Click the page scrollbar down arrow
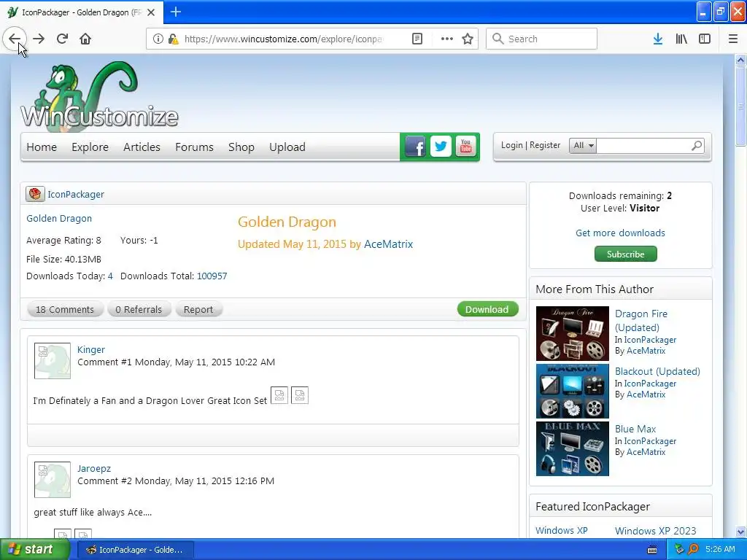The width and height of the screenshot is (747, 560). point(740,532)
